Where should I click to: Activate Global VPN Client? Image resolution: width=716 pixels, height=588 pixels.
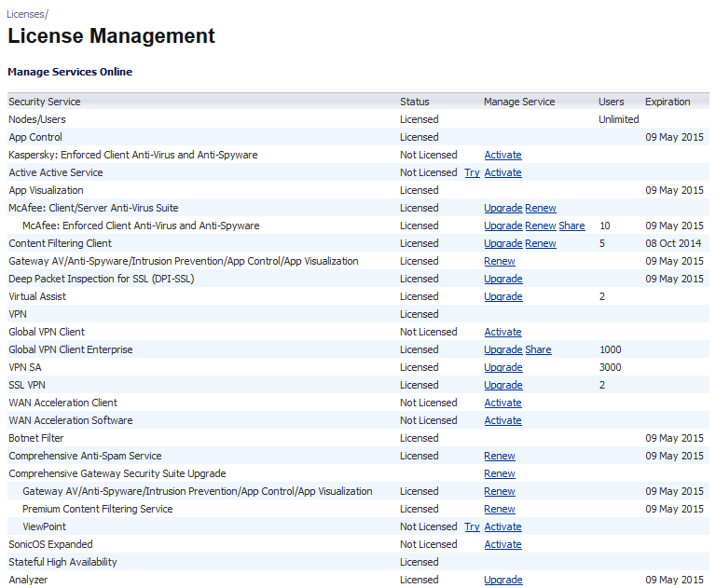[503, 332]
